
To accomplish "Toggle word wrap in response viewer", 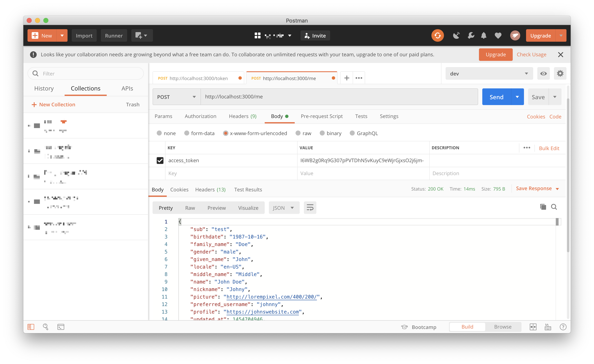I will [x=310, y=208].
